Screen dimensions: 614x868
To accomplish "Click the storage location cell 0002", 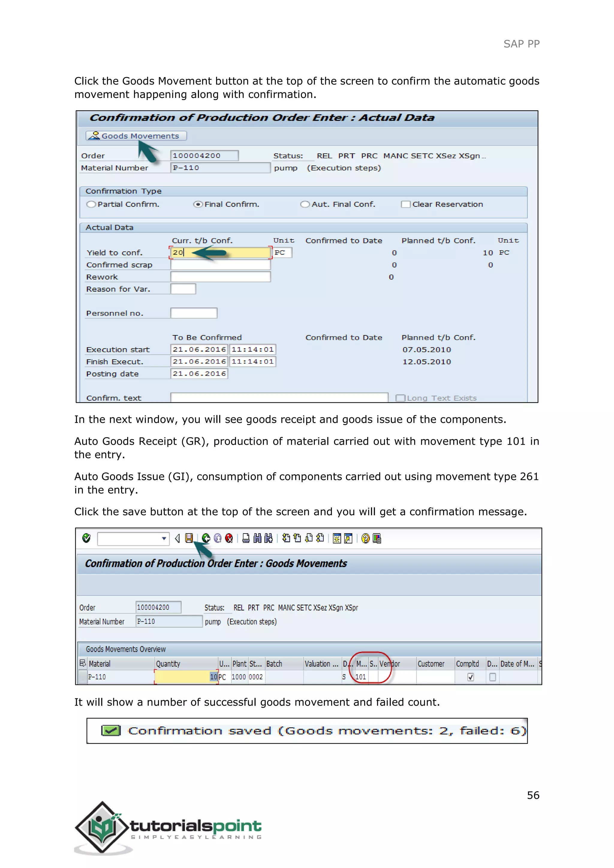I will [x=256, y=677].
